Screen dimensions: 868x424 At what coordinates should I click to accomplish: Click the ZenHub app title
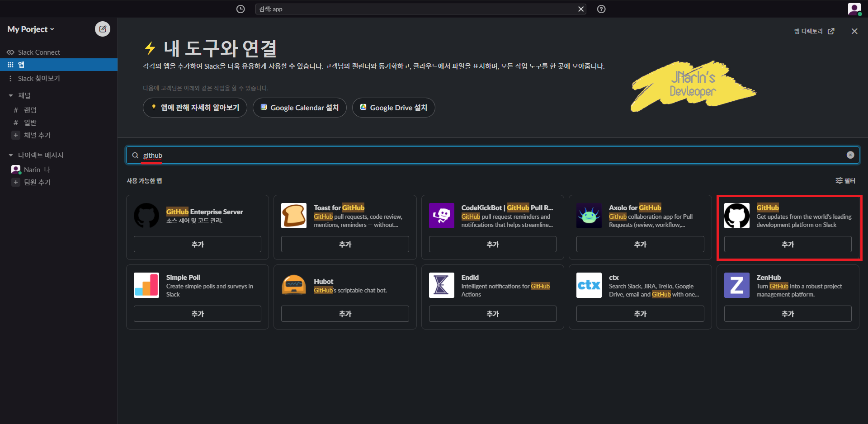point(769,278)
